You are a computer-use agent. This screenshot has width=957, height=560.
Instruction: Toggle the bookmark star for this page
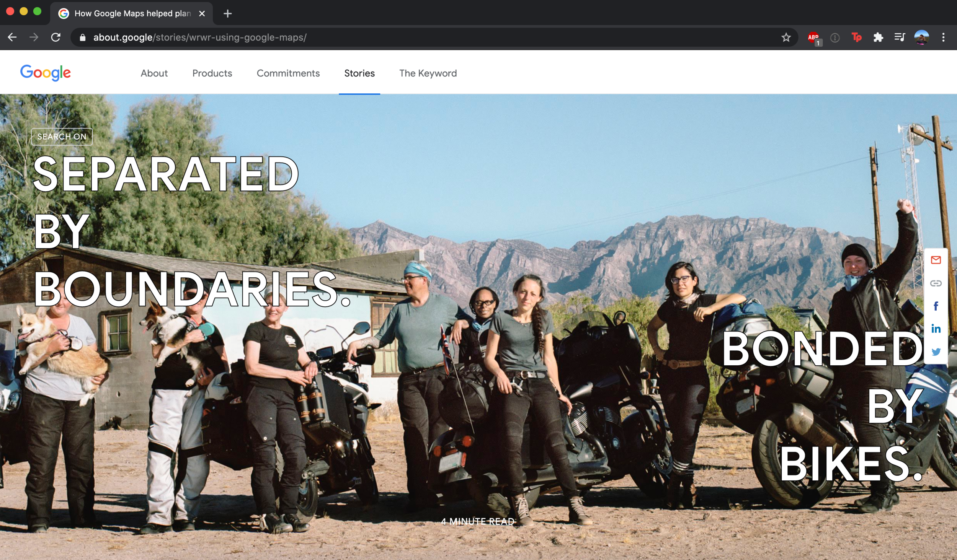click(x=787, y=37)
